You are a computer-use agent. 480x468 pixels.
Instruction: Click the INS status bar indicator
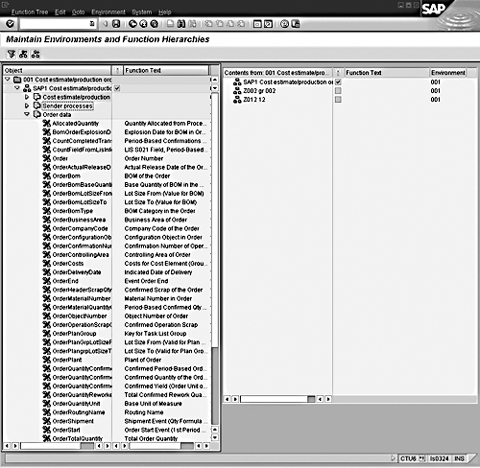tap(459, 459)
